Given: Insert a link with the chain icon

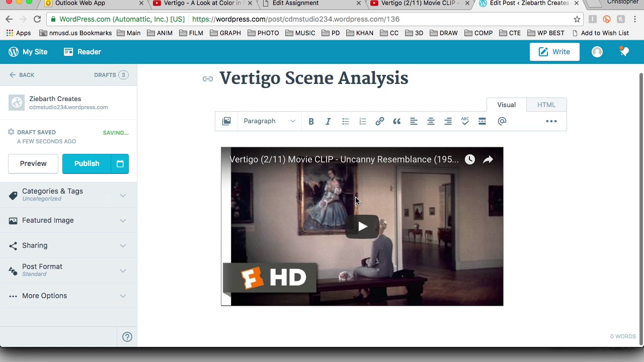Looking at the screenshot, I should point(380,121).
